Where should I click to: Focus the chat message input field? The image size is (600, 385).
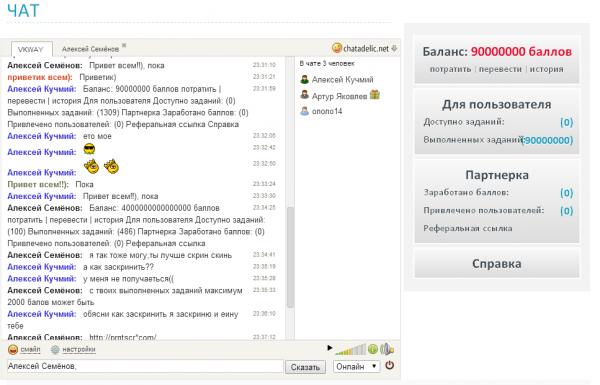pos(145,366)
